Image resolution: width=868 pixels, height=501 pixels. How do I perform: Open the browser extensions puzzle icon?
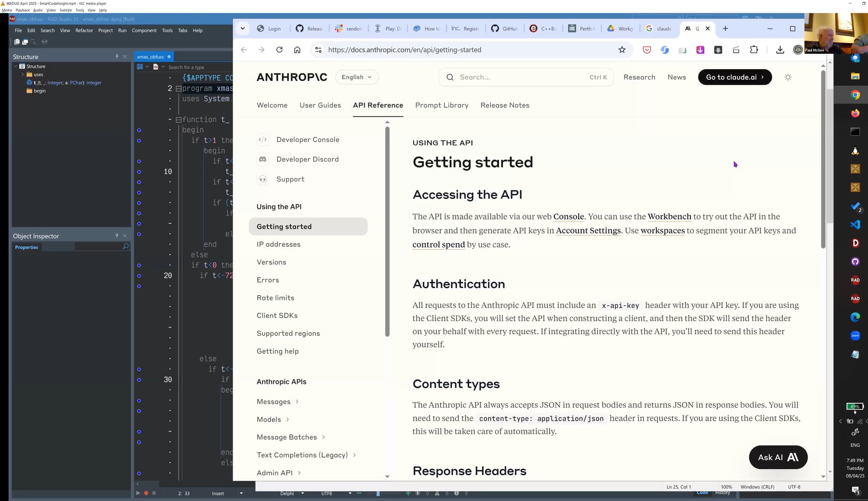point(754,50)
